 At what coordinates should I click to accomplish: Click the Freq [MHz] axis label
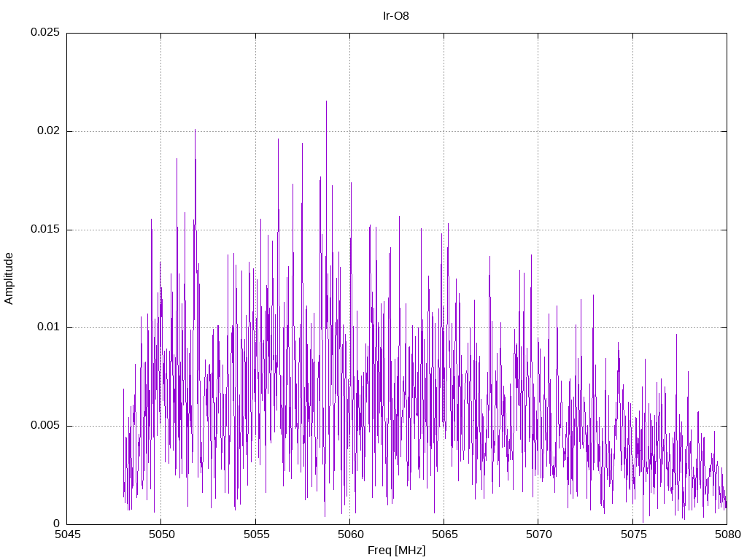[396, 551]
